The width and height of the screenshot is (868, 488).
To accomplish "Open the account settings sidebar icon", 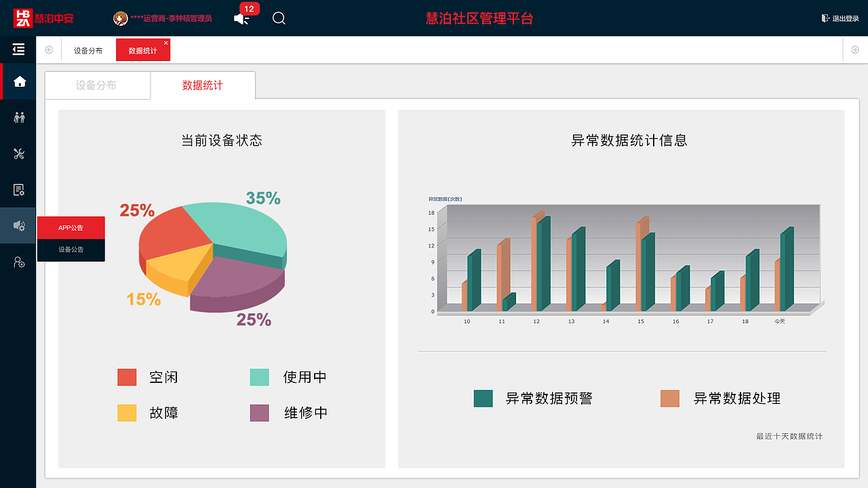I will coord(18,262).
